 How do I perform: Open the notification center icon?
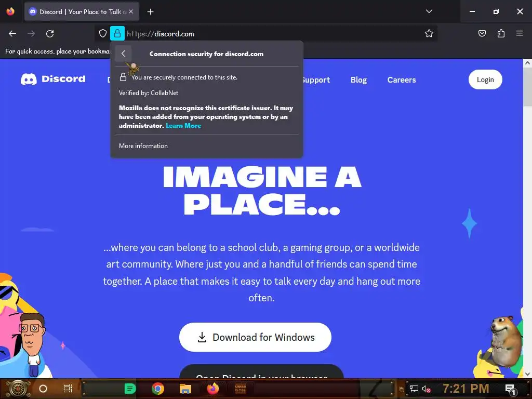510,389
